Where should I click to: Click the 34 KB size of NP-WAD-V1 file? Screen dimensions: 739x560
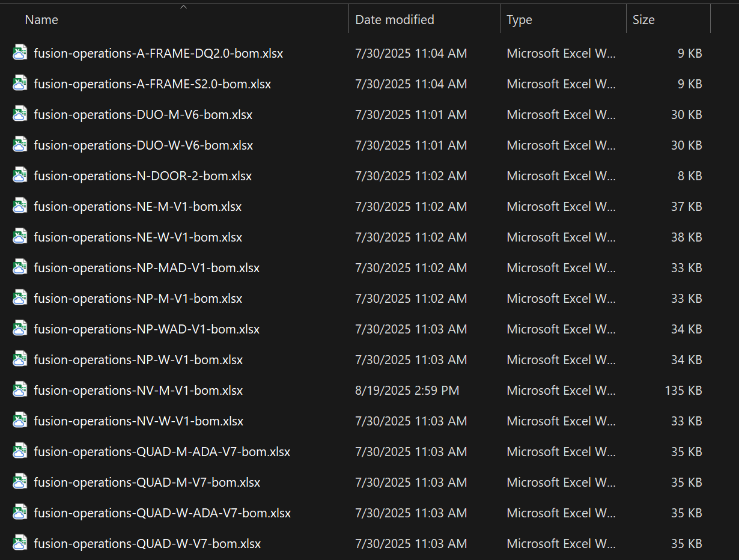687,329
